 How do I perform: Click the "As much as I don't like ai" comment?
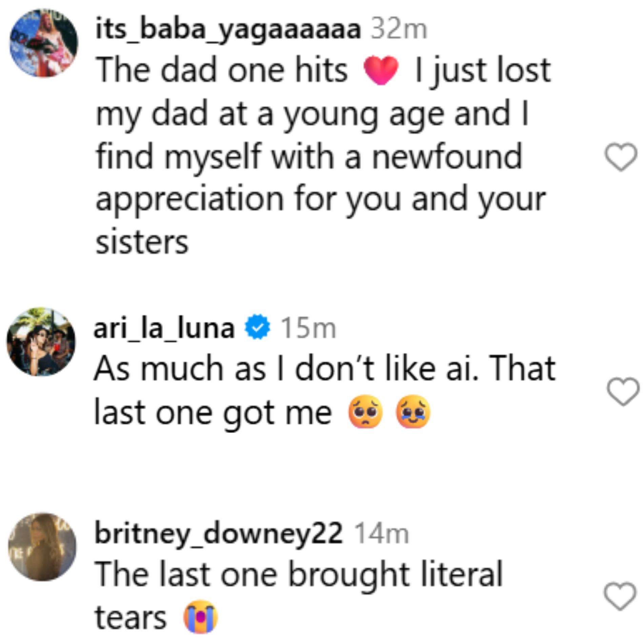pos(324,369)
